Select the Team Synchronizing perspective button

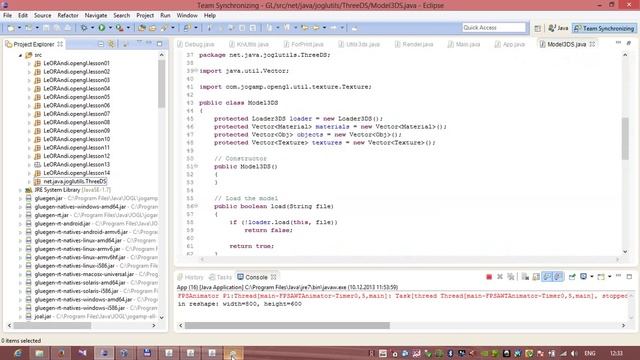coord(604,28)
